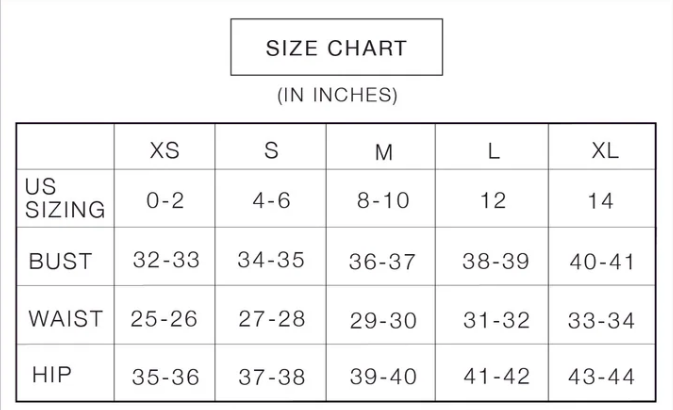
Task: Select the 39-40 hip measurement cell
Action: [383, 377]
